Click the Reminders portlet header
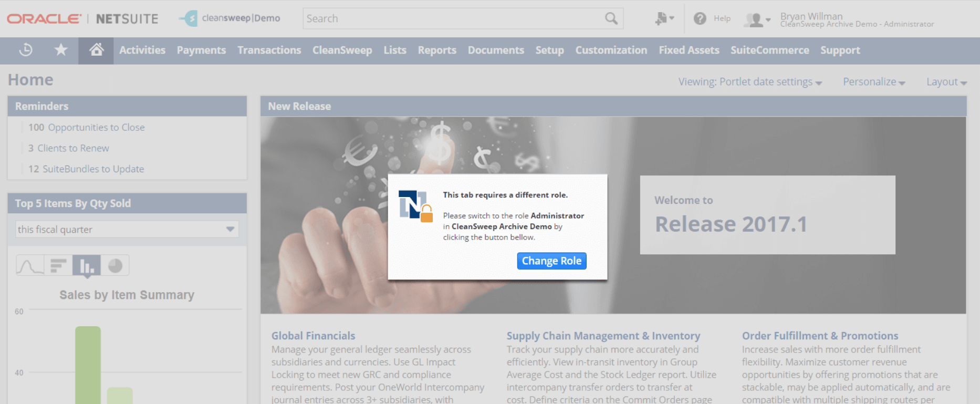The image size is (980, 404). [127, 106]
